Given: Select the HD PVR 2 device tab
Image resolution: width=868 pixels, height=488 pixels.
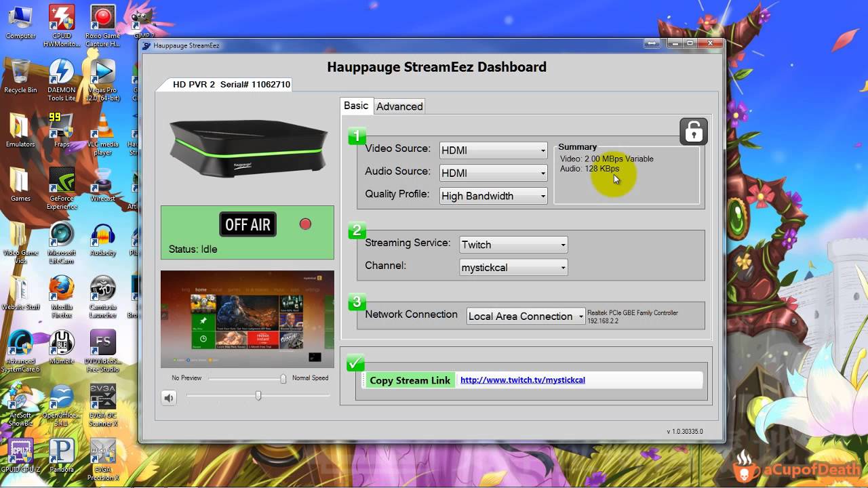Looking at the screenshot, I should pos(231,85).
